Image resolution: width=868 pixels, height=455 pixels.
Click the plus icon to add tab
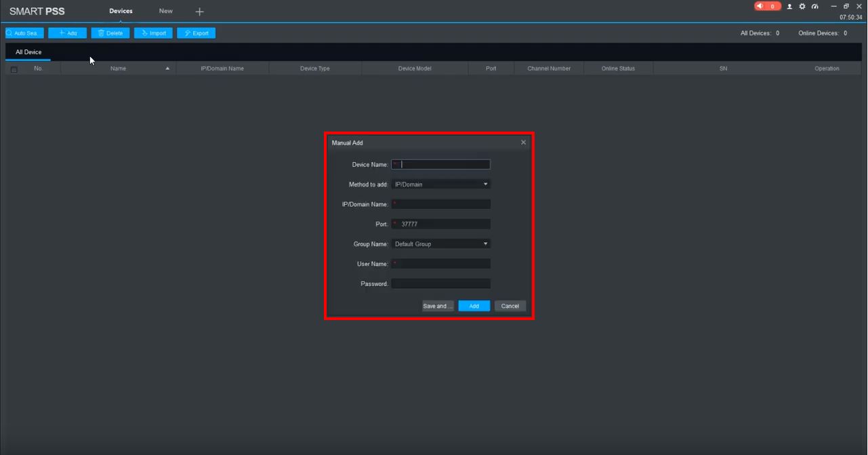click(x=199, y=12)
